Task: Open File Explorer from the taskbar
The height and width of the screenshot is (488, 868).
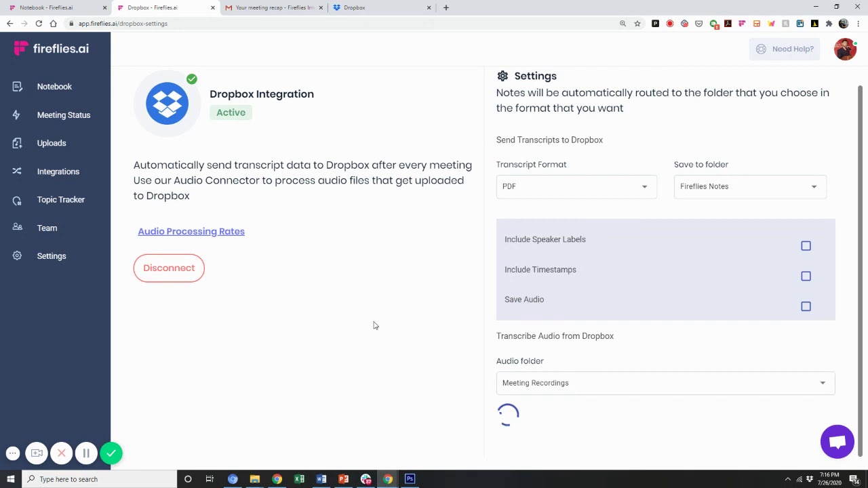Action: click(x=255, y=479)
